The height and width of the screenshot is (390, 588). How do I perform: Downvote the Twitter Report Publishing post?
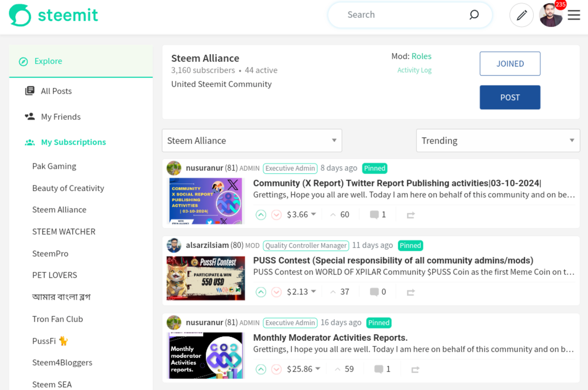[276, 215]
